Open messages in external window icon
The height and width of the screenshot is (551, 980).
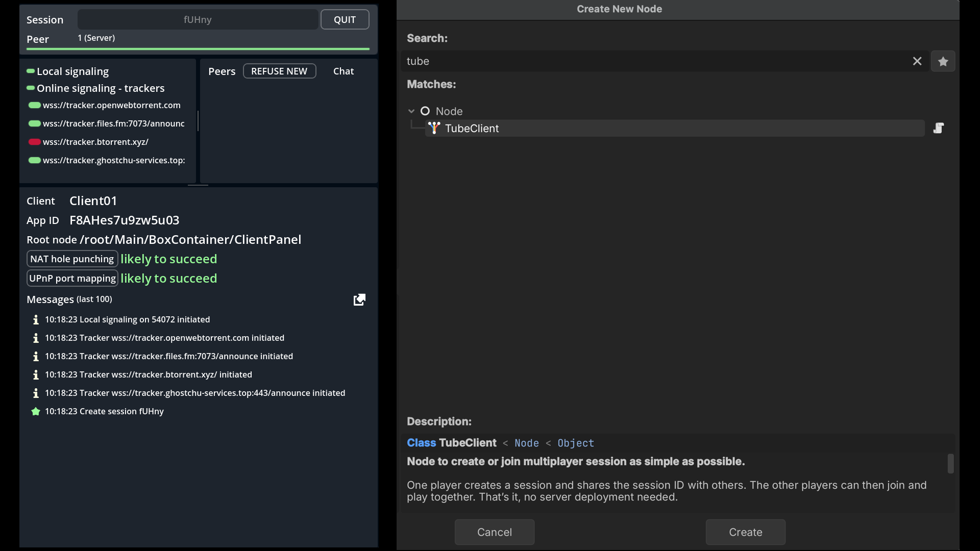(359, 299)
